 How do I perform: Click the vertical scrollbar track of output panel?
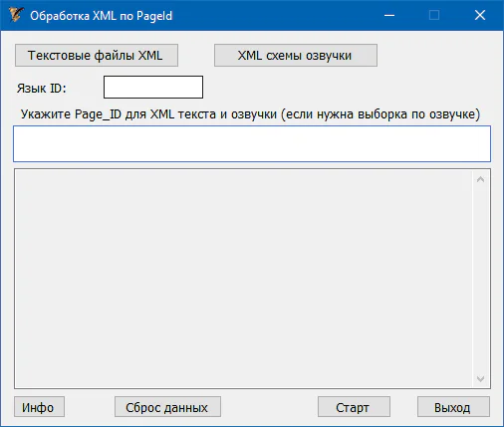480,279
